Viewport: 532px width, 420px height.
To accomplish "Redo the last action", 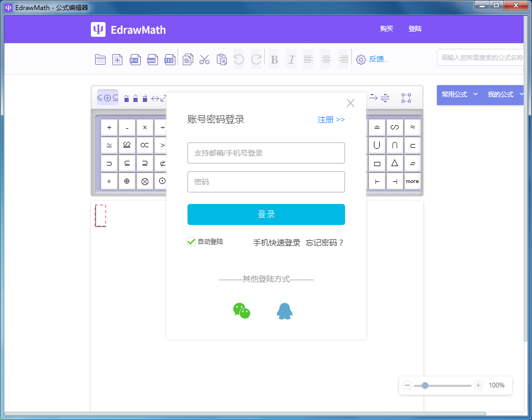I will pyautogui.click(x=256, y=59).
